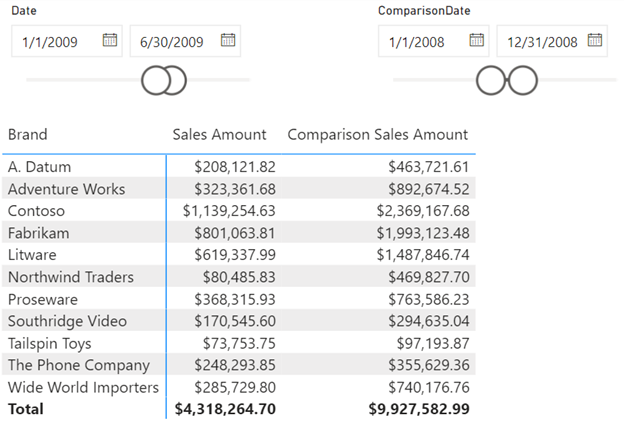Select right handle of ComparisonDate slider
Screen dimensions: 624x425
(523, 80)
